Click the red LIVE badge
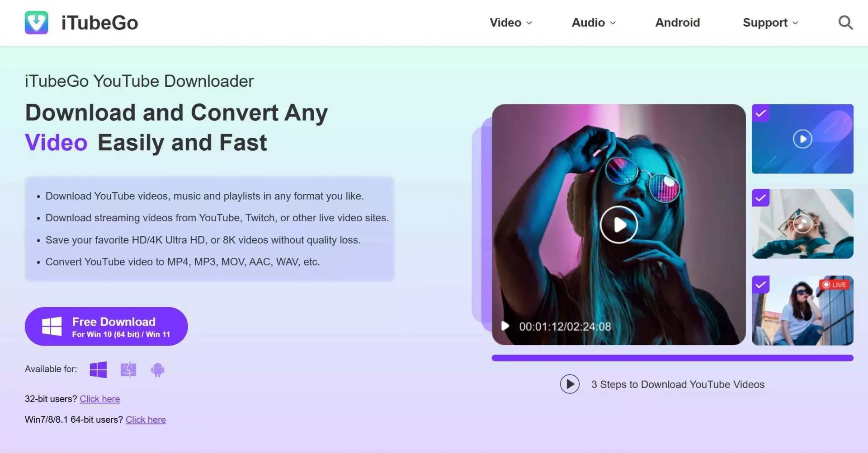This screenshot has width=868, height=453. click(x=835, y=285)
